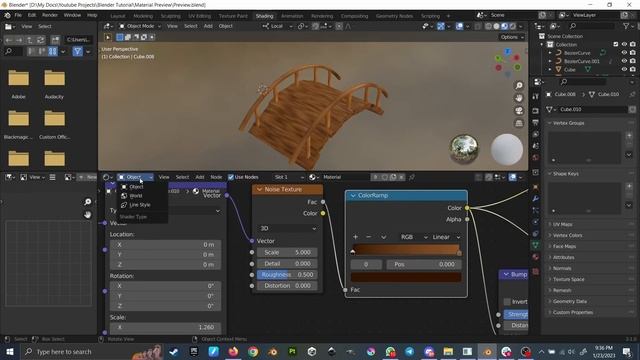Open the Linear interpolation dropdown
640x360 pixels.
pyautogui.click(x=446, y=237)
